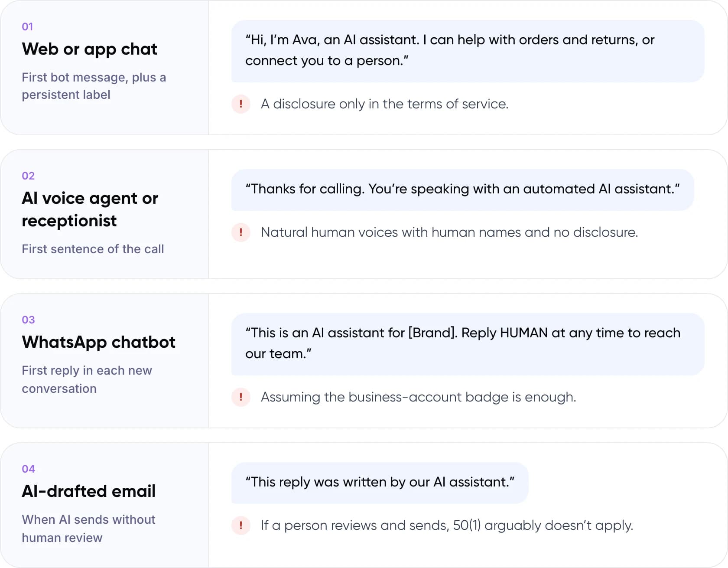
Task: Select the 'AI-drafted email' heading
Action: [x=88, y=491]
